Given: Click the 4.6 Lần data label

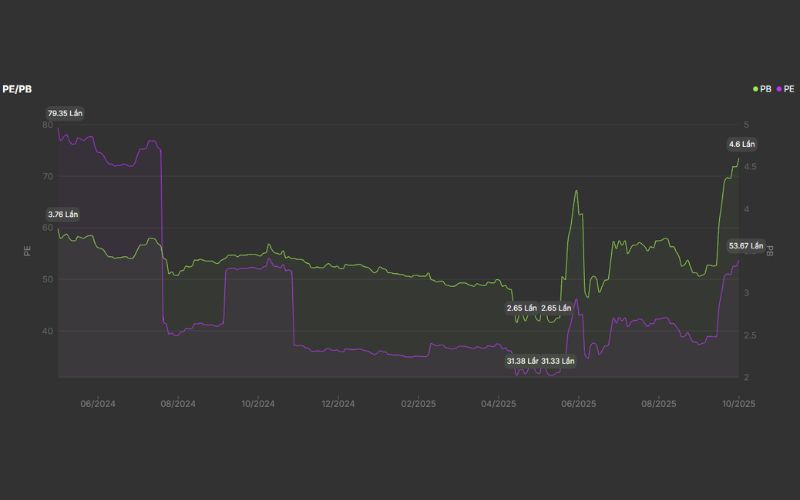Looking at the screenshot, I should 741,144.
